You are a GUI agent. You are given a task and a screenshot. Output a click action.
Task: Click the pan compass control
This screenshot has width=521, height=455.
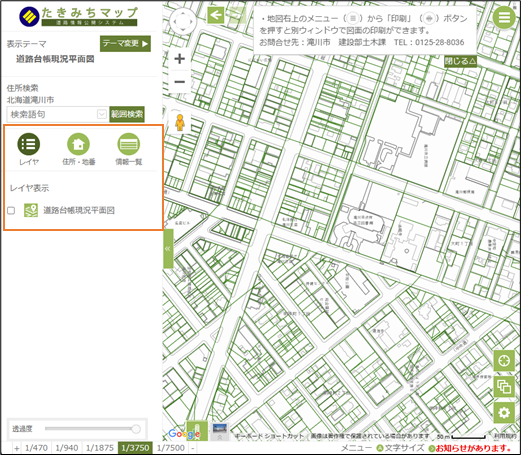(x=183, y=21)
